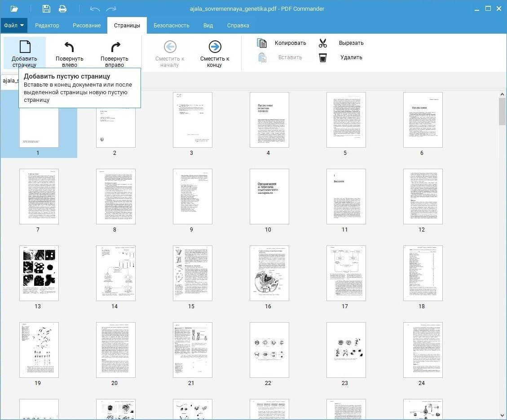Redo action with right curved arrow

tap(111, 9)
